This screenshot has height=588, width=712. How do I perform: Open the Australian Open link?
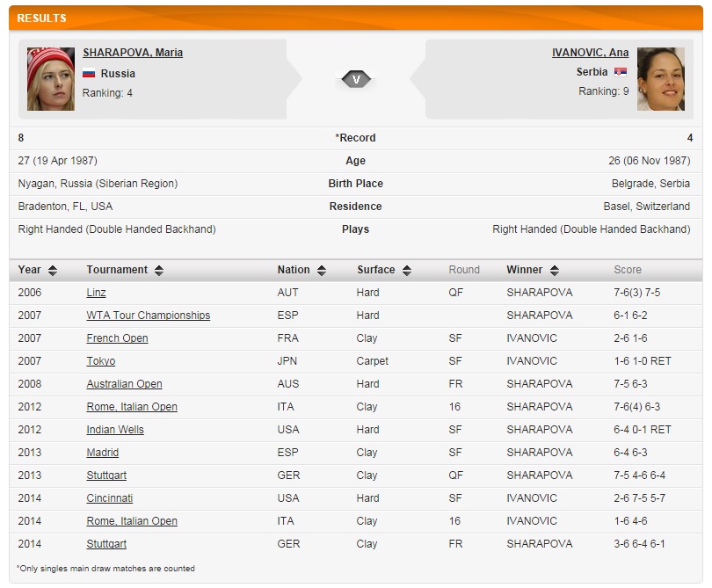124,384
